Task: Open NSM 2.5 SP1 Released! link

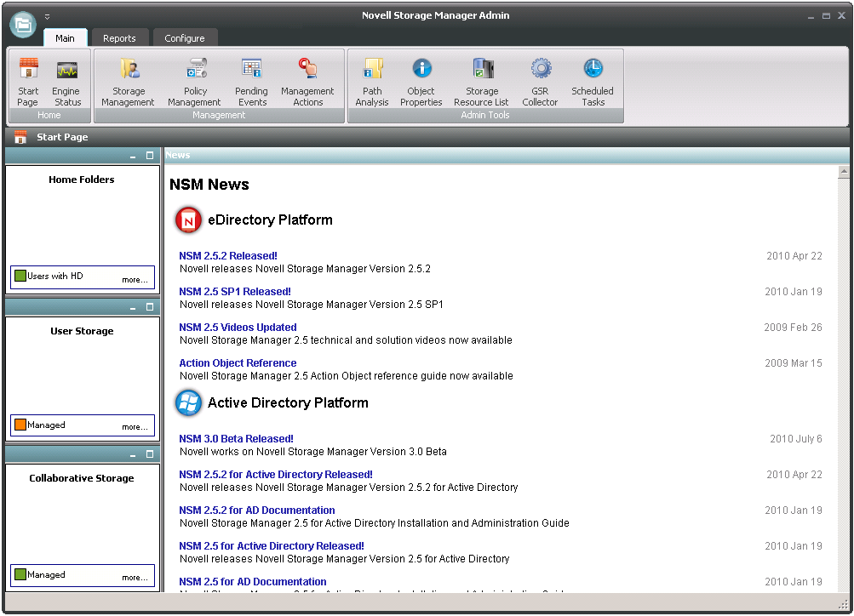Action: (235, 292)
